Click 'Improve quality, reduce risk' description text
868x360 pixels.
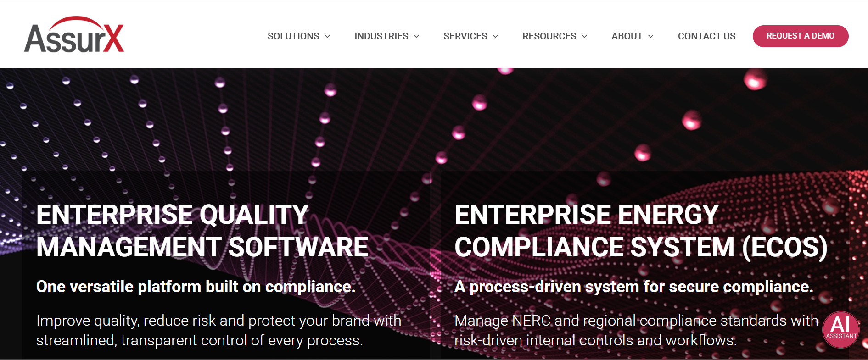218,330
